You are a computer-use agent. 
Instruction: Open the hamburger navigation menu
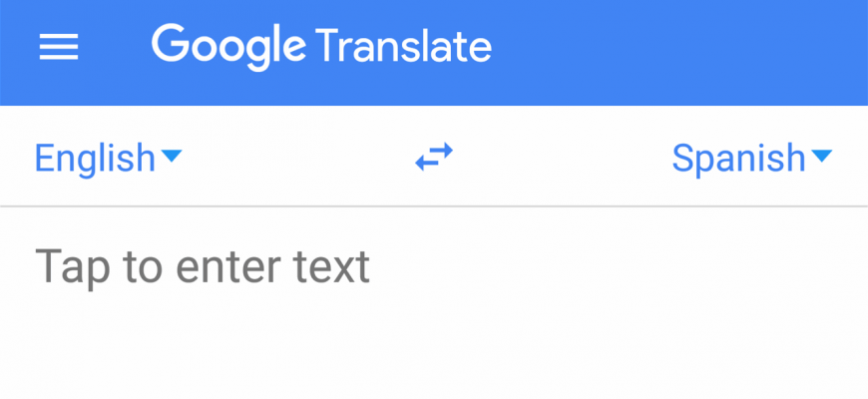coord(59,47)
